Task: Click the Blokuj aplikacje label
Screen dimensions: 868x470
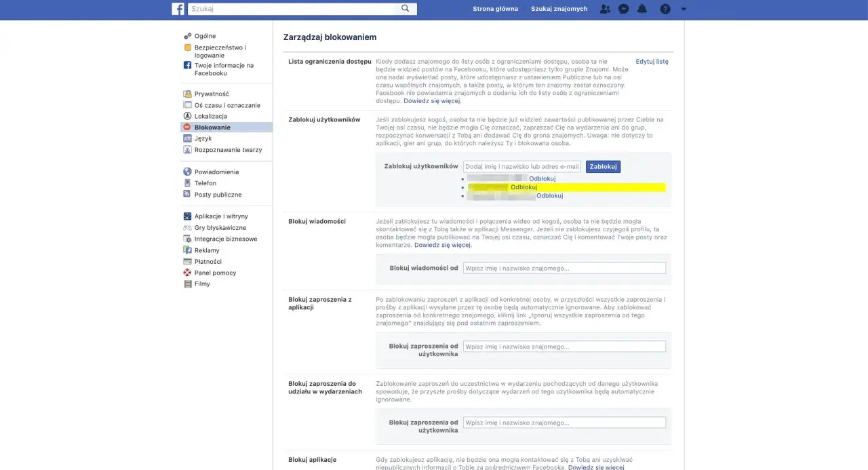Action: click(x=313, y=460)
